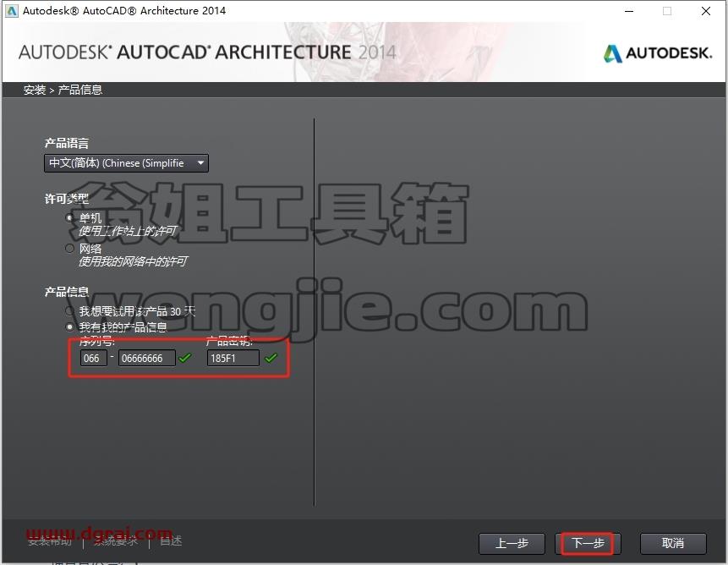Click the AutoCAD icon in title bar
This screenshot has height=565, width=728.
[x=12, y=11]
